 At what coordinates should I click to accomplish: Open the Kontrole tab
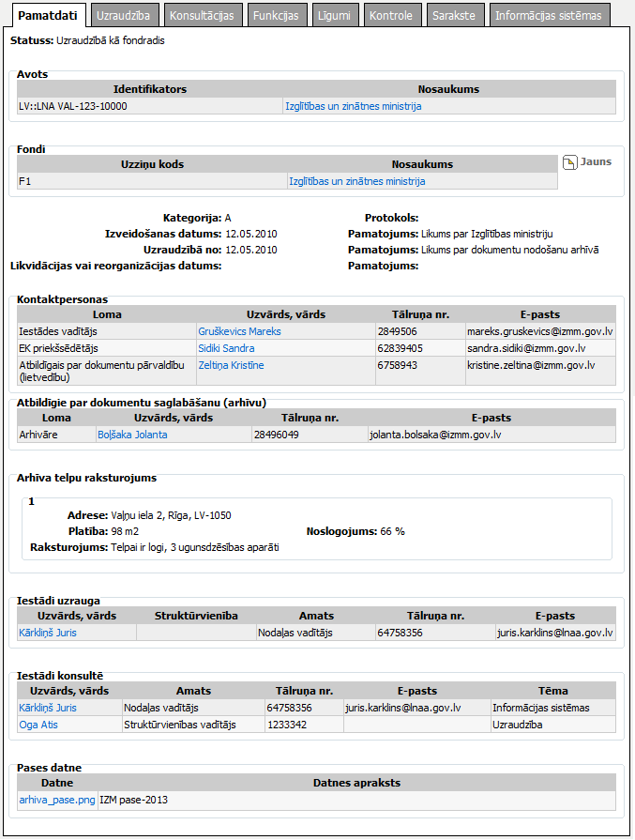point(391,16)
